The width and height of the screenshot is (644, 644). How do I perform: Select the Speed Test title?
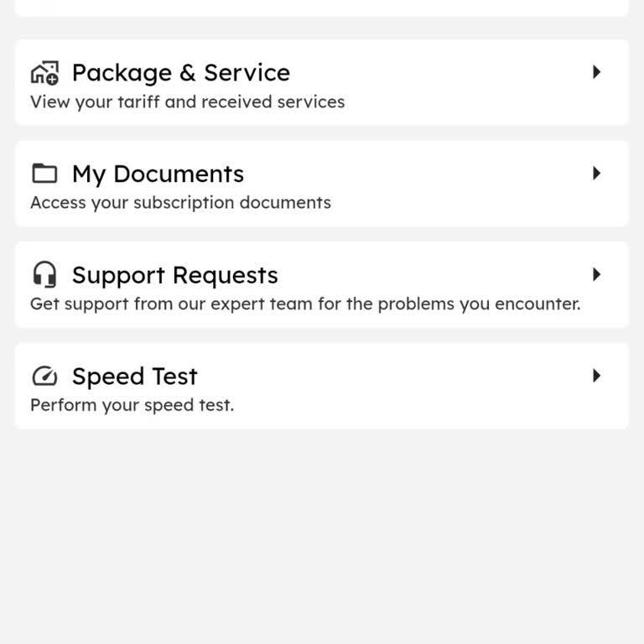coord(134,377)
